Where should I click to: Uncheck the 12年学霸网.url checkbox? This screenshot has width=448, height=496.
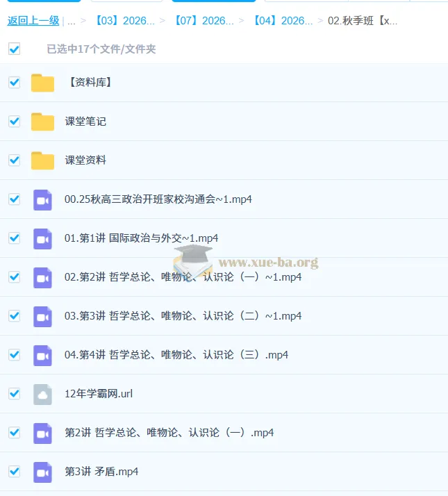tap(14, 393)
